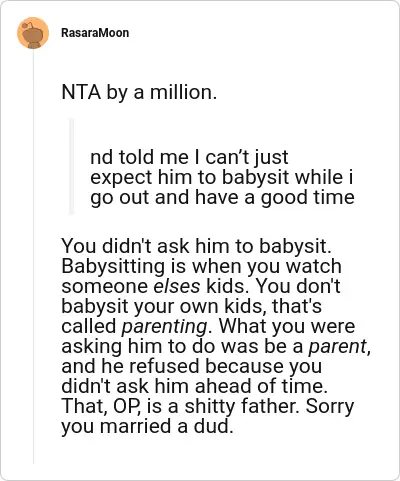
Task: Collapse the comment via the vertical thread line
Action: tap(33, 257)
